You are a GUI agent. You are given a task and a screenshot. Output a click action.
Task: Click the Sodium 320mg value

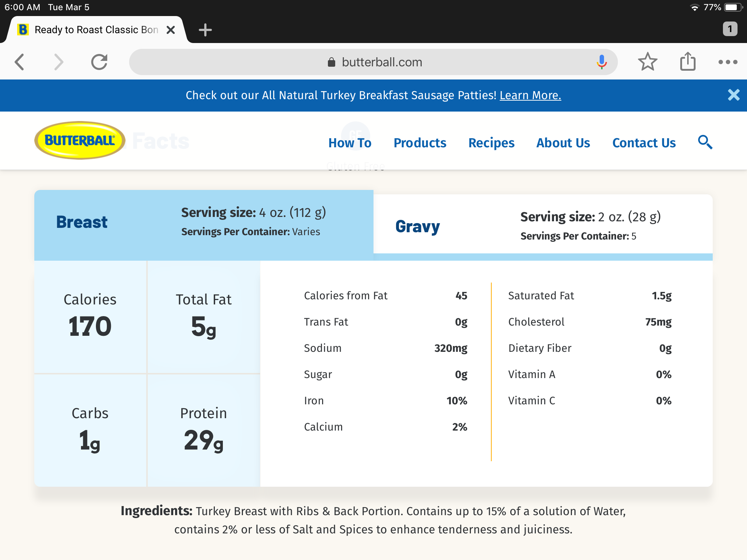coord(450,348)
